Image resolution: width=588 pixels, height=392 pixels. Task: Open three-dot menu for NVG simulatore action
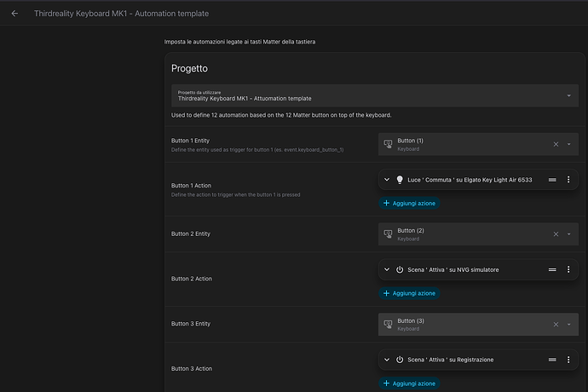pos(568,269)
